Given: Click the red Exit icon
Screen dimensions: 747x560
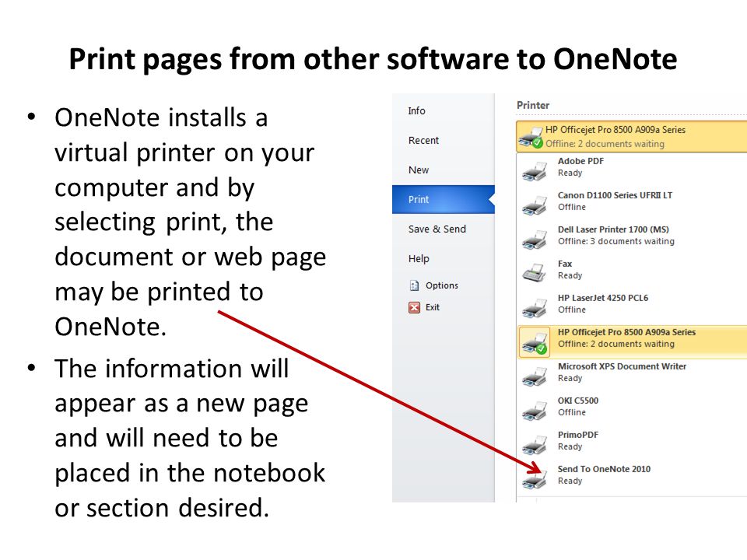Looking at the screenshot, I should [x=414, y=307].
